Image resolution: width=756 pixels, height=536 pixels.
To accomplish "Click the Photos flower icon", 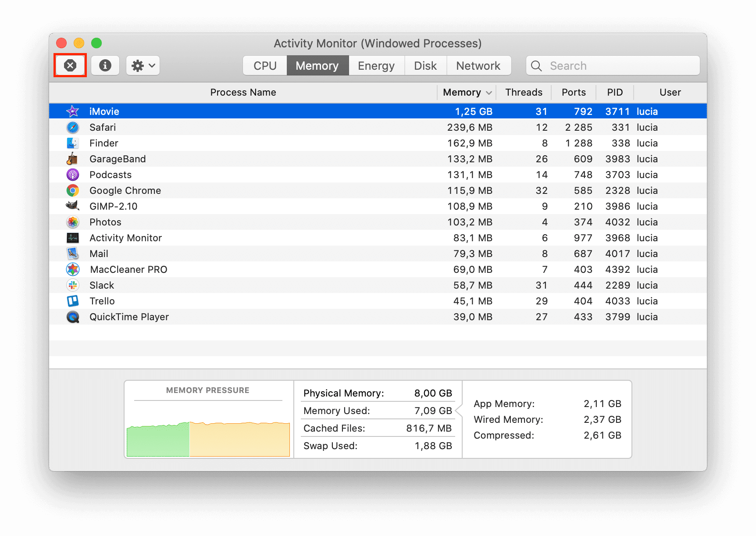I will click(x=73, y=222).
